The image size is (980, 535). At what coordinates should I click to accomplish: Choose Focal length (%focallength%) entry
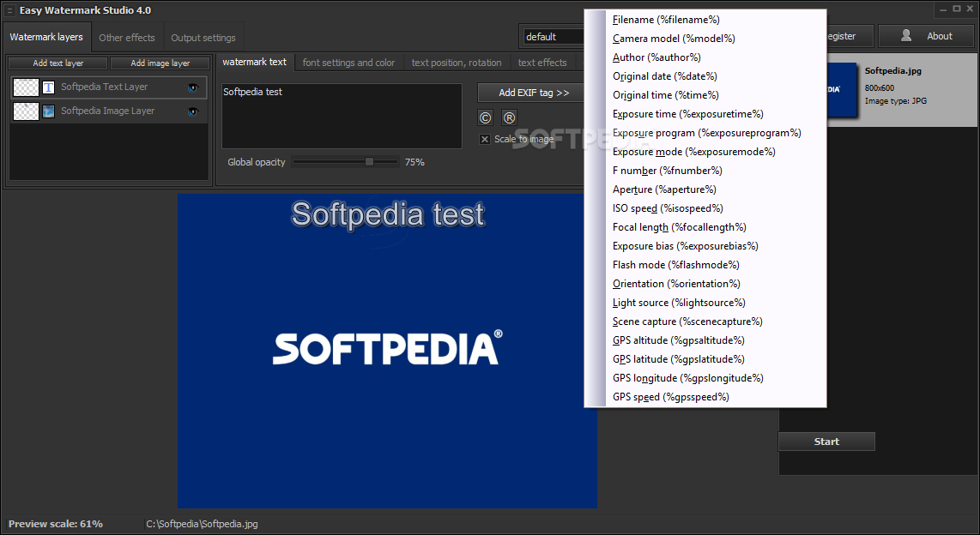click(x=705, y=227)
